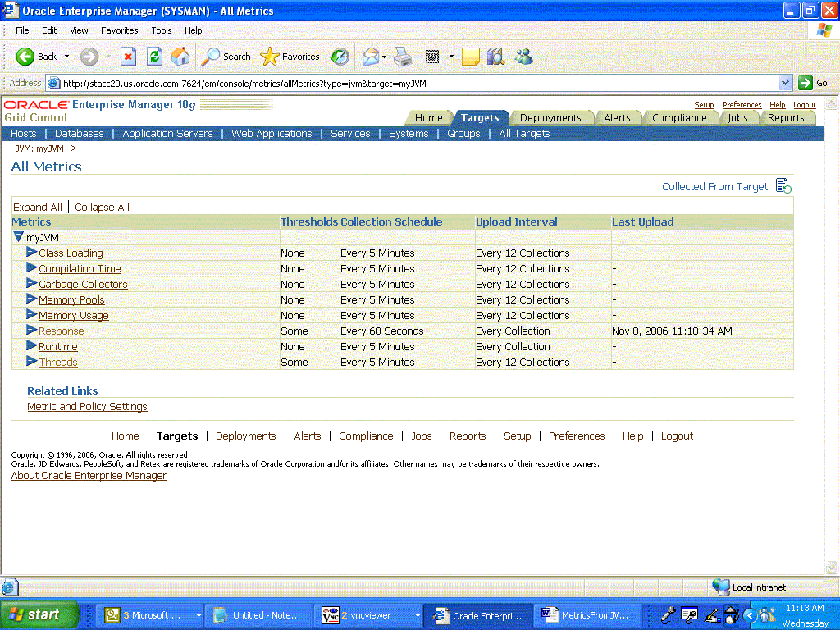
Task: Expand the Response metric arrow
Action: 32,330
